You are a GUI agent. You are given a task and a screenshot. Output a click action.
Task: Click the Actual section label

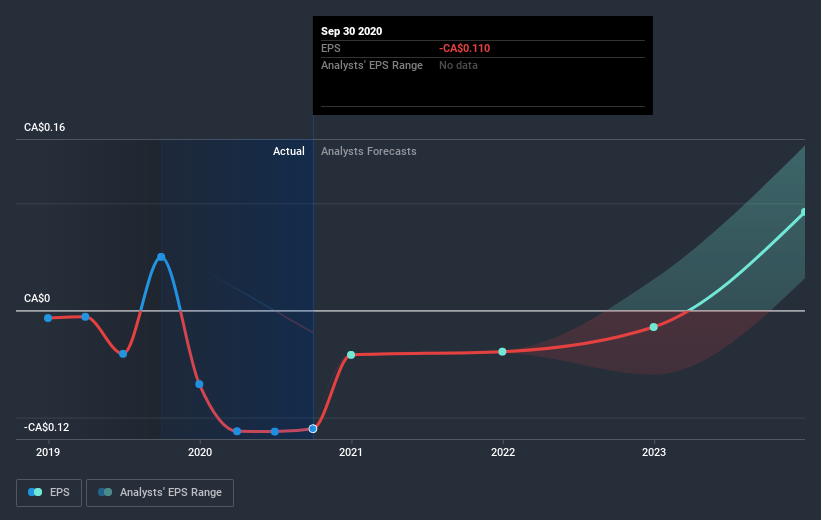pyautogui.click(x=289, y=151)
